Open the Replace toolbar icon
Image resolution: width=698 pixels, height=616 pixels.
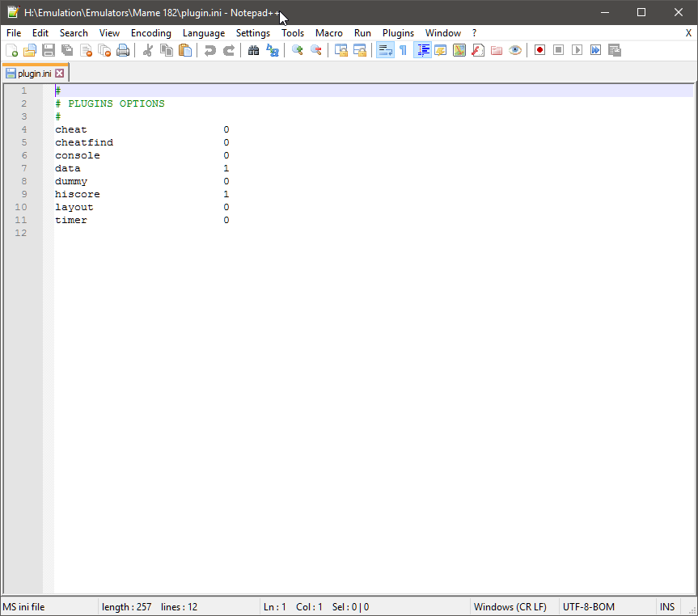pyautogui.click(x=272, y=50)
